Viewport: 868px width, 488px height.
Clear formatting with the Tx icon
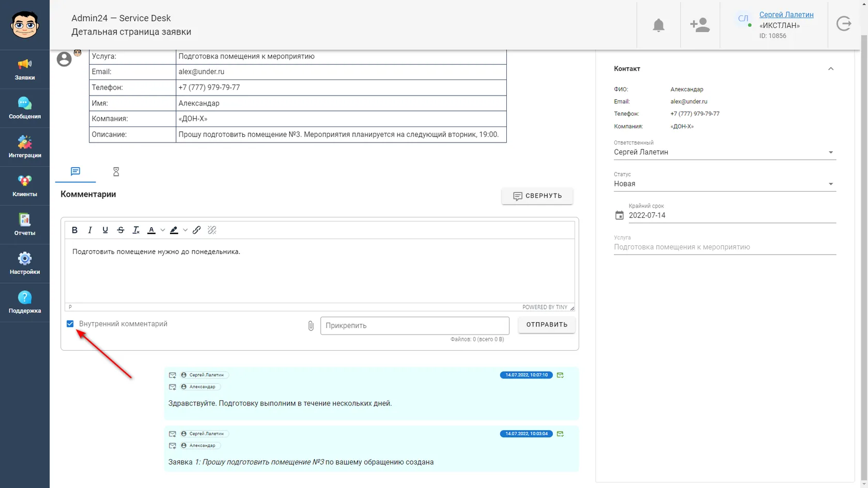136,230
